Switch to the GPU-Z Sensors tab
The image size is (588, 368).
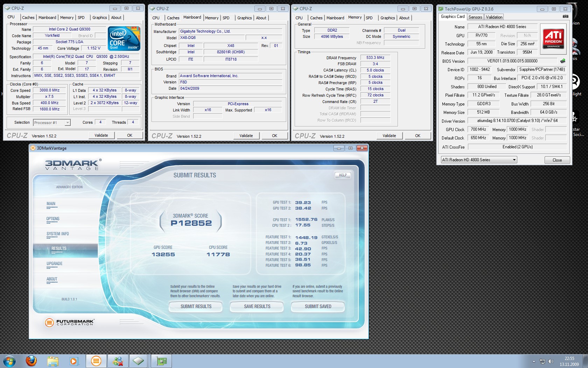(475, 17)
